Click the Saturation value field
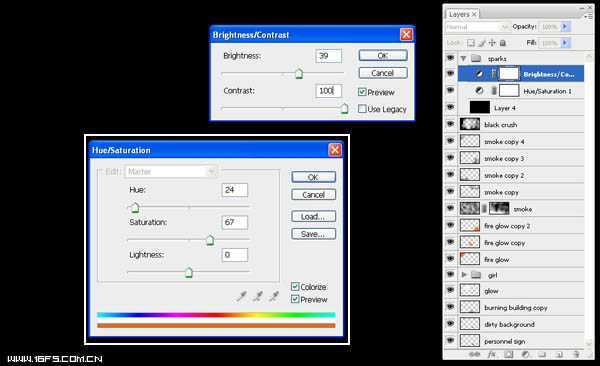Screen dimensions: 600x366 pos(235,222)
